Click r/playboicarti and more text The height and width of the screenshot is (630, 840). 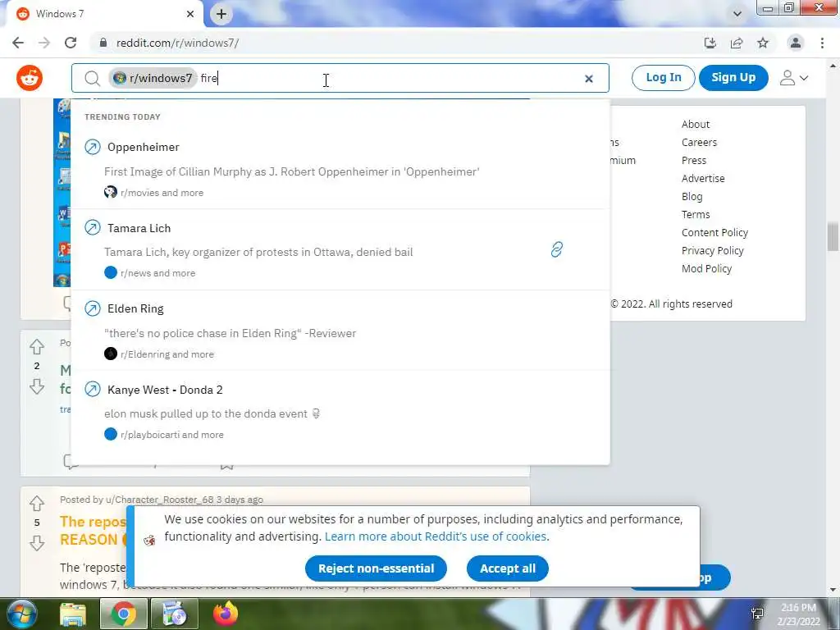pyautogui.click(x=172, y=435)
